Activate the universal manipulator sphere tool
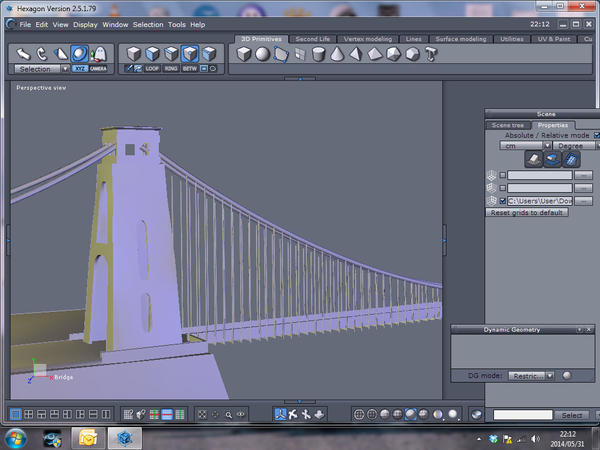Image resolution: width=600 pixels, height=450 pixels. [79, 54]
